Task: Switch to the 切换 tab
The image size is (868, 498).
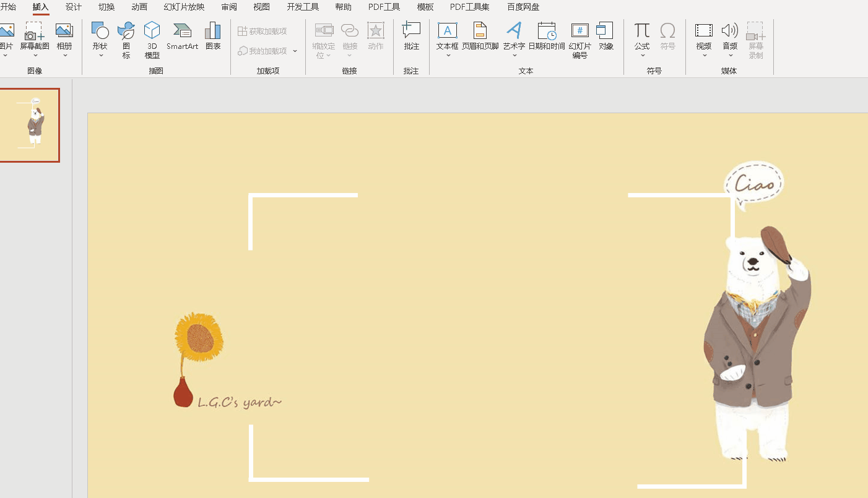Action: (106, 7)
